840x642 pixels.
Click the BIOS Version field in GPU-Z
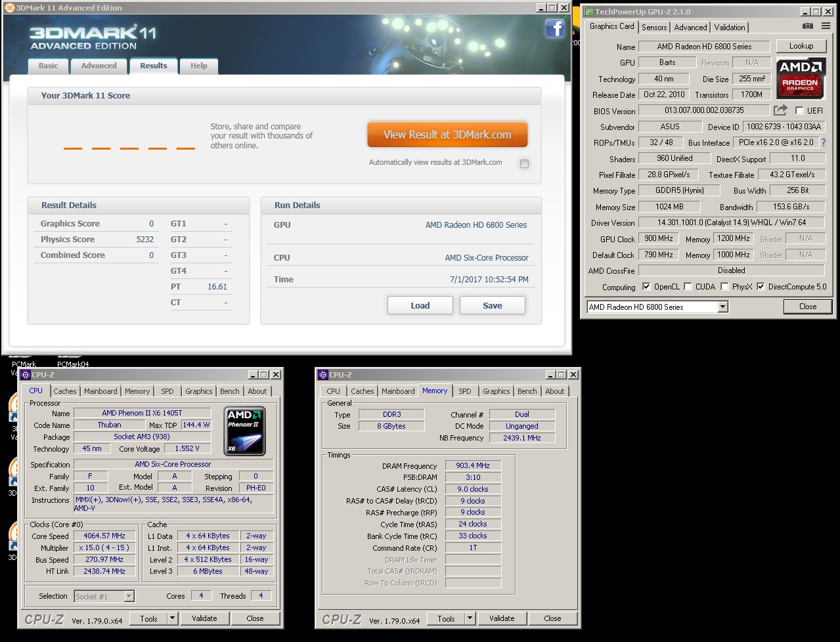(x=704, y=111)
